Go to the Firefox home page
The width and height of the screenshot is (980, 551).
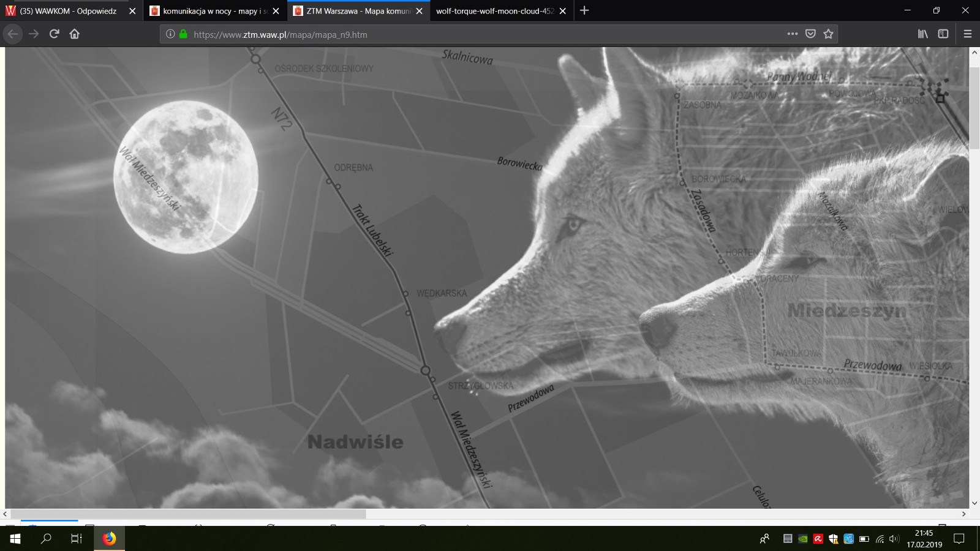click(x=75, y=34)
